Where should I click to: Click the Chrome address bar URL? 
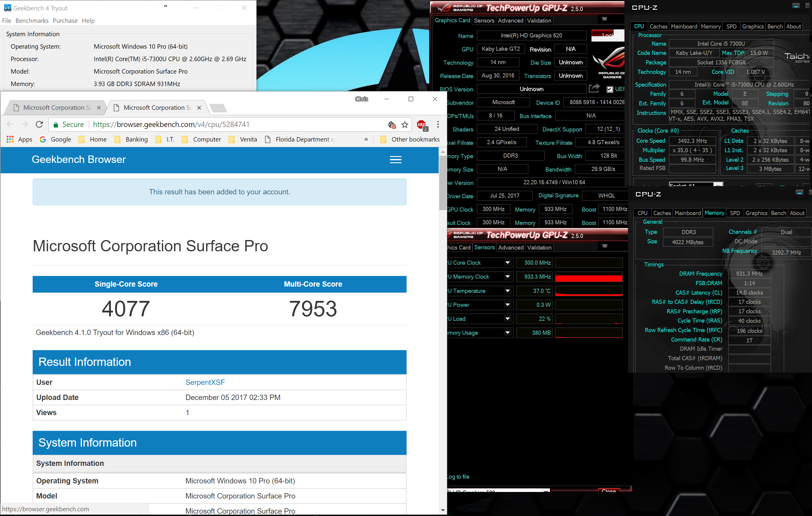(x=171, y=124)
